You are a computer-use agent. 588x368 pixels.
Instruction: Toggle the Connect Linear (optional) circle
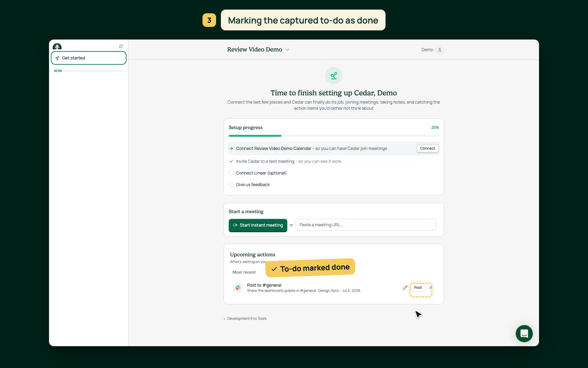point(231,173)
